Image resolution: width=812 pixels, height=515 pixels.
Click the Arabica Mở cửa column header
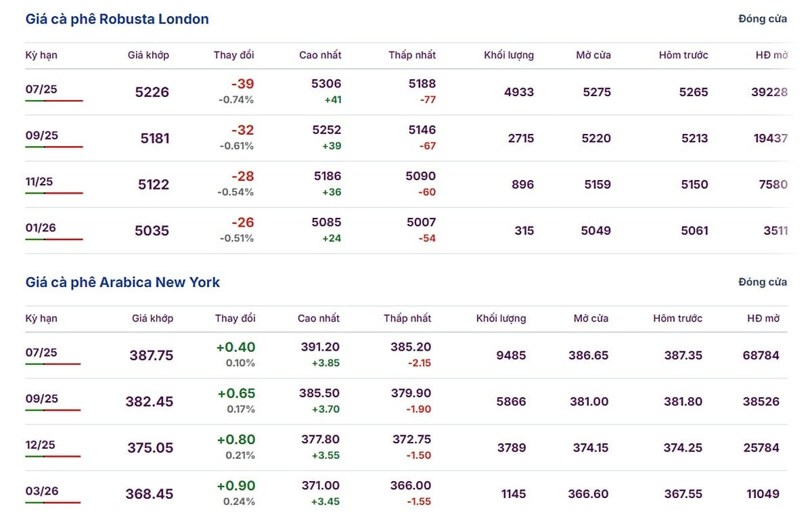tap(591, 318)
